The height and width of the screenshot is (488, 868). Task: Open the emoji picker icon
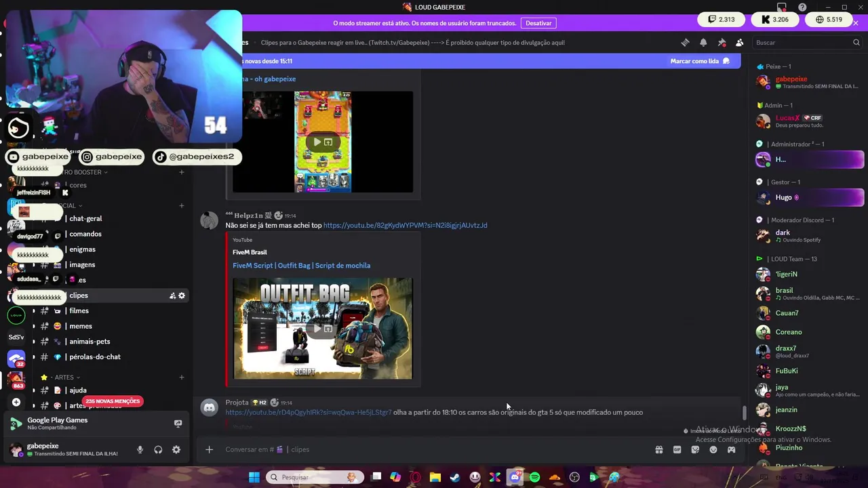coord(713,449)
